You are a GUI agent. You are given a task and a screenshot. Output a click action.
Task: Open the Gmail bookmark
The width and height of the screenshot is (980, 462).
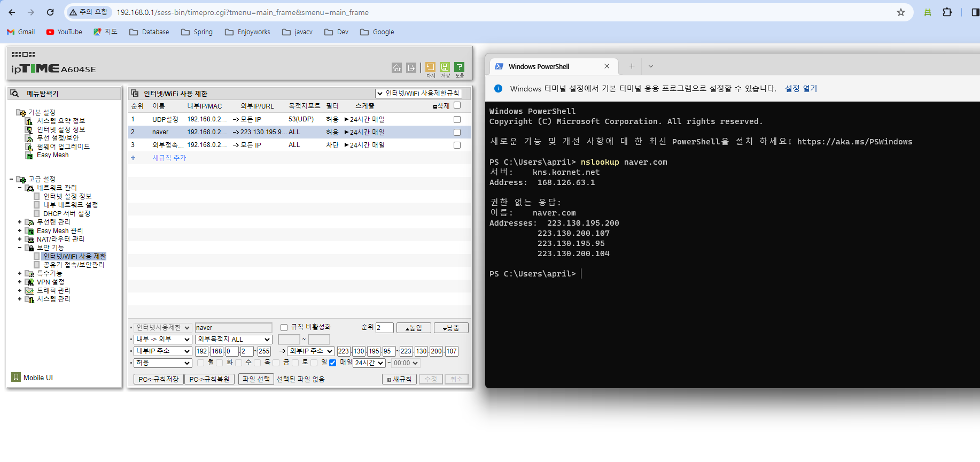[x=21, y=32]
